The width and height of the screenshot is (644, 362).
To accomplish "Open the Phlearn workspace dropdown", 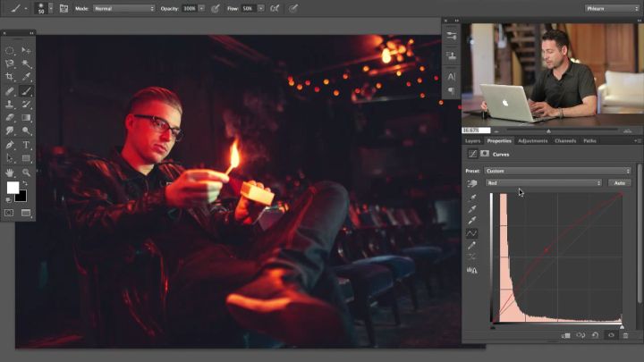I will [612, 8].
